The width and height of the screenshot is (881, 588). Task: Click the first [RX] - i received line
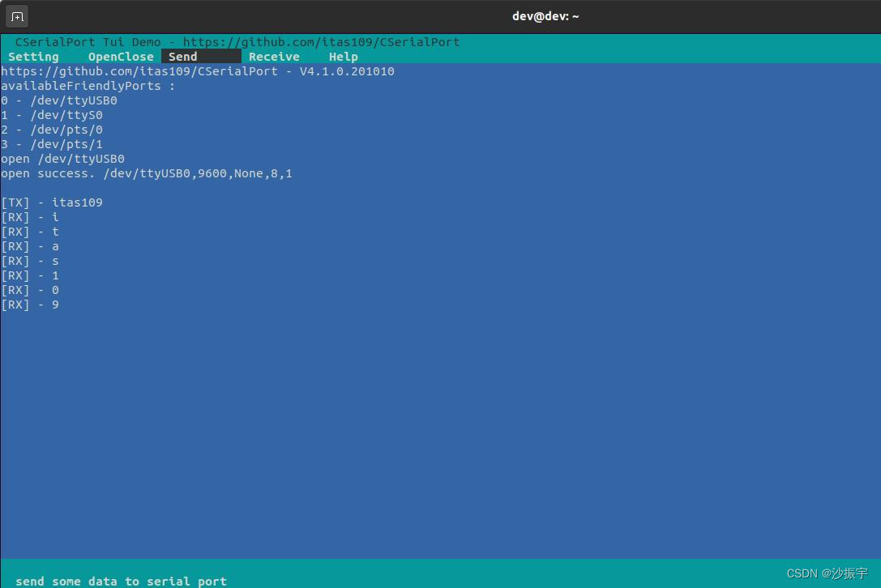pyautogui.click(x=30, y=217)
